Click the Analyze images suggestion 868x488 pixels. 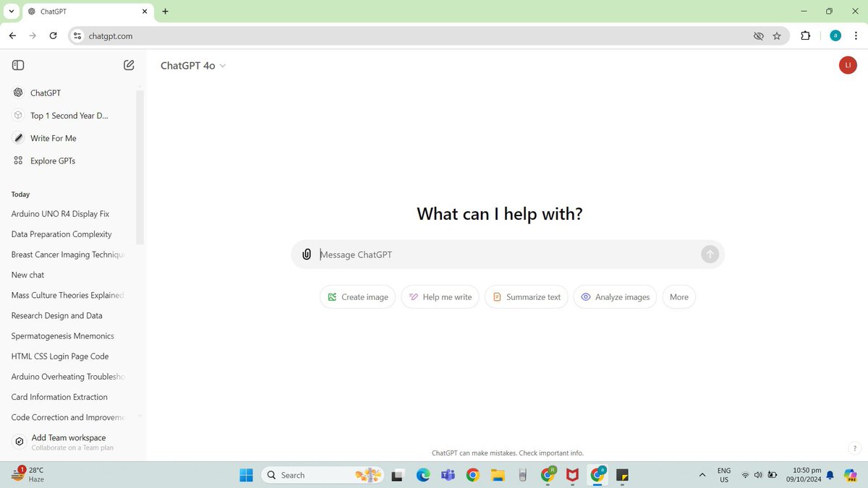(x=615, y=297)
